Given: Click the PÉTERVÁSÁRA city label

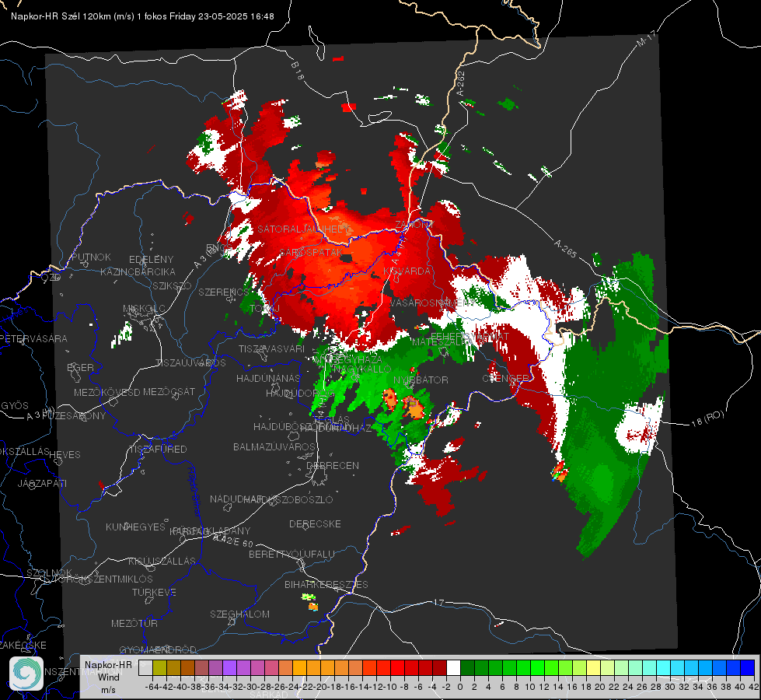Looking at the screenshot, I should tap(33, 339).
